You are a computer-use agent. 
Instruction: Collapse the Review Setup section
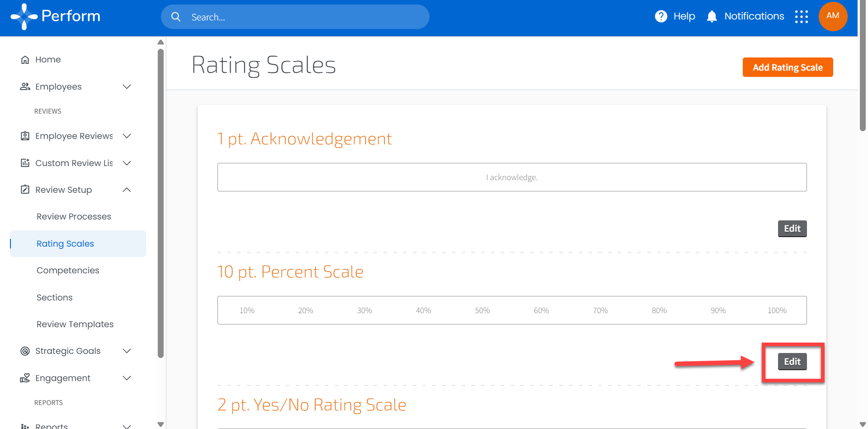[127, 190]
